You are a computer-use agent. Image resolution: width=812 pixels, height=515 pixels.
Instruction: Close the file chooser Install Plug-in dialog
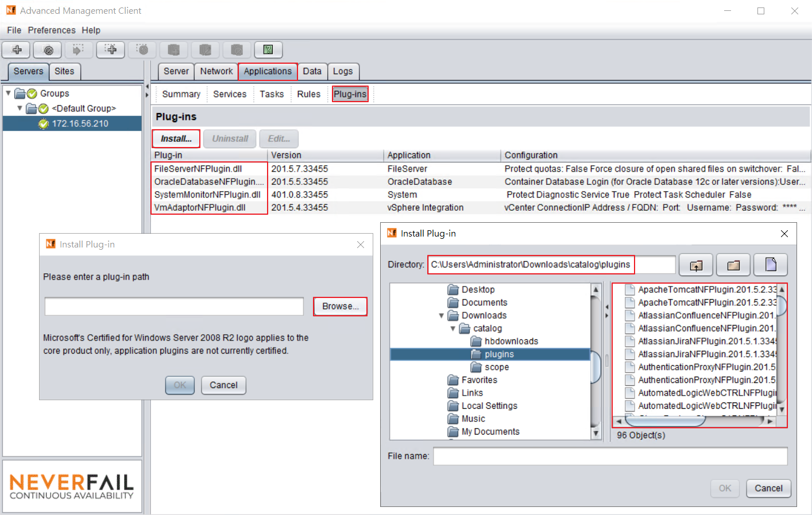click(784, 234)
